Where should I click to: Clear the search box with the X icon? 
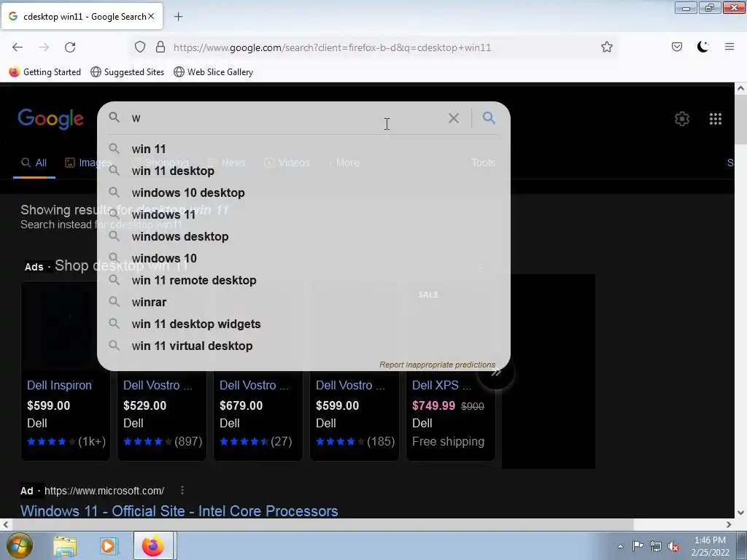454,118
